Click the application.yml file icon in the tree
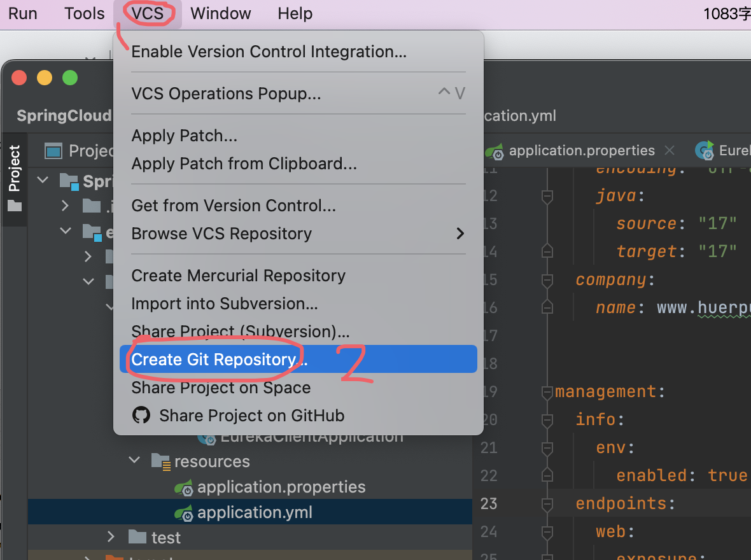The width and height of the screenshot is (751, 560). 184,513
